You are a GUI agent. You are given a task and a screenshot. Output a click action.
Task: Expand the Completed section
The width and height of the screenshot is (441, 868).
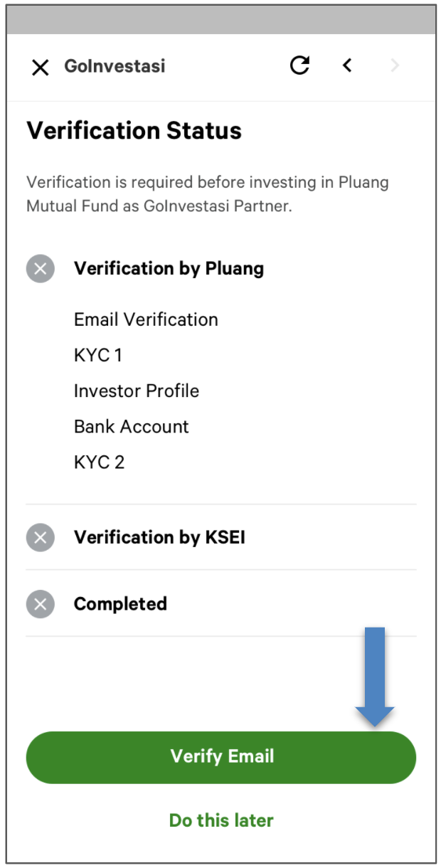(x=120, y=605)
